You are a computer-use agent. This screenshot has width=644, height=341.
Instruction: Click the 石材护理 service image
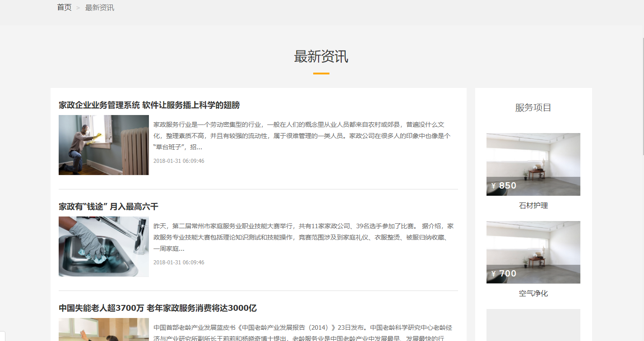(533, 154)
